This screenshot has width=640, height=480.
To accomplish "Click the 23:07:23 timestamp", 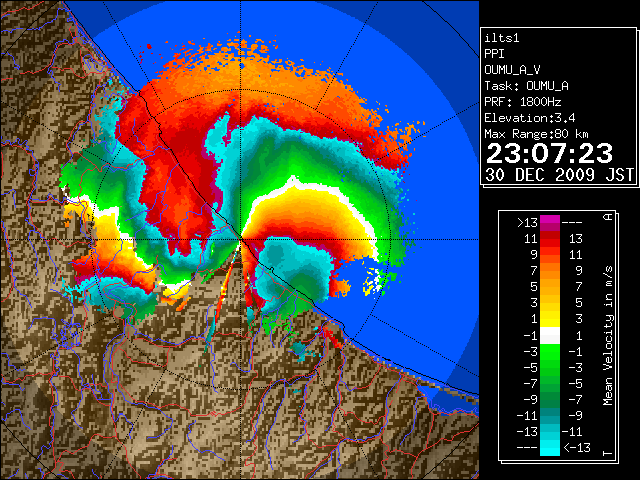I will tap(549, 153).
